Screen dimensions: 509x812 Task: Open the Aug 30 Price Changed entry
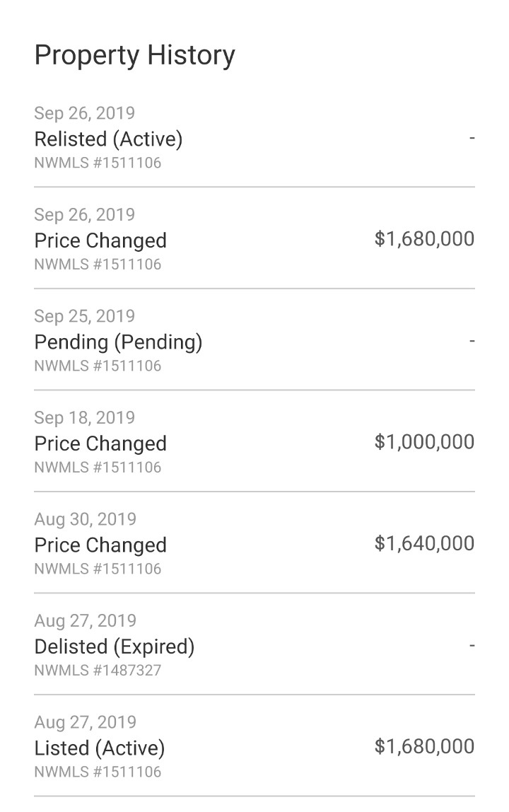[x=255, y=543]
